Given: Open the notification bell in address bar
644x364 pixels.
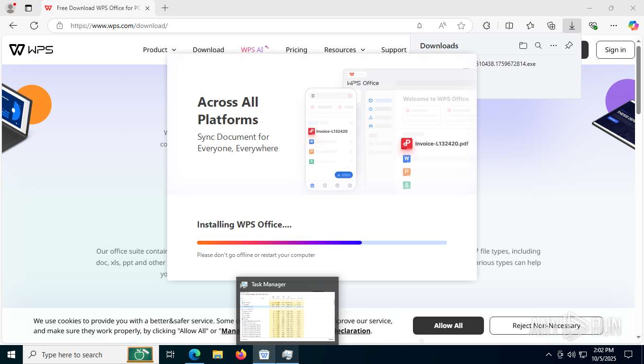Looking at the screenshot, I should 420,26.
